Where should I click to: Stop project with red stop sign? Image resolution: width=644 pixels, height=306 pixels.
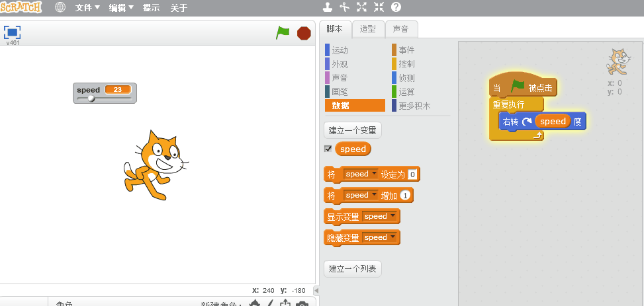pyautogui.click(x=304, y=33)
